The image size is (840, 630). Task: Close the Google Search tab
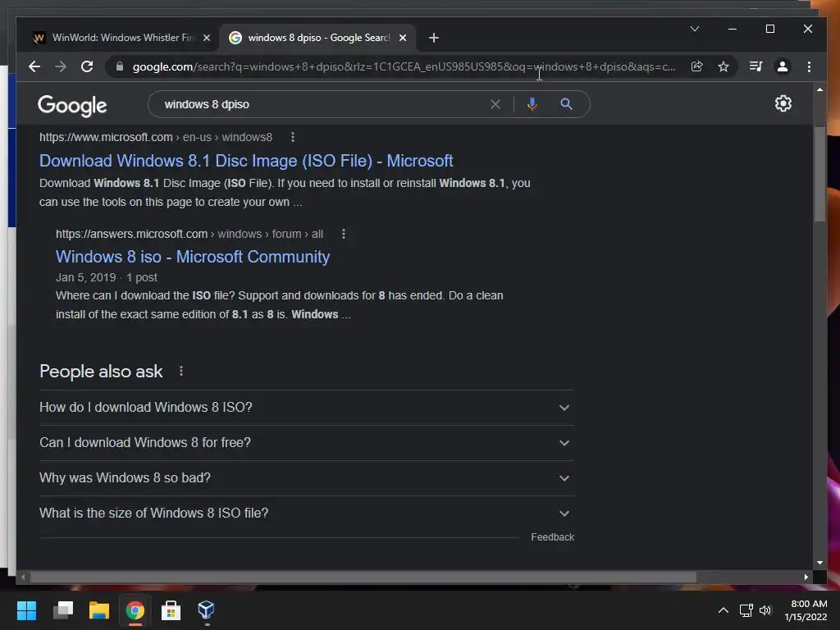tap(403, 38)
